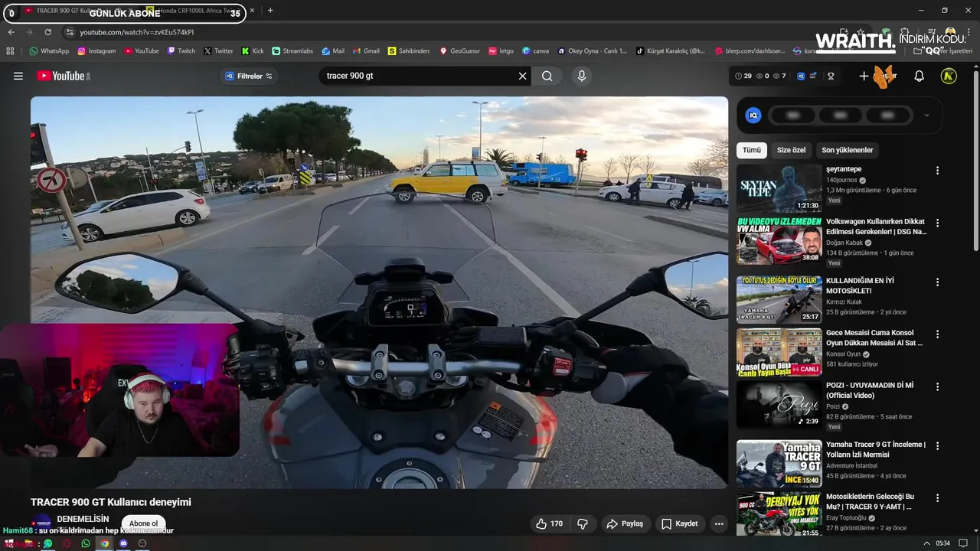Save video with Kaydet button
Viewport: 980px width, 551px height.
tap(680, 523)
